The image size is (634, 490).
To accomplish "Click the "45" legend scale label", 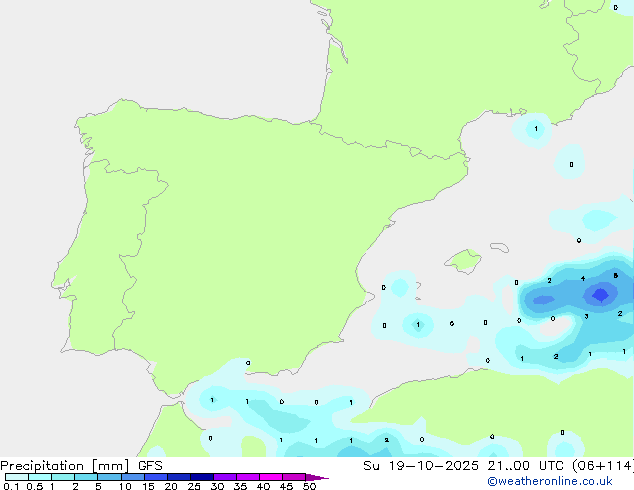I will point(286,486).
